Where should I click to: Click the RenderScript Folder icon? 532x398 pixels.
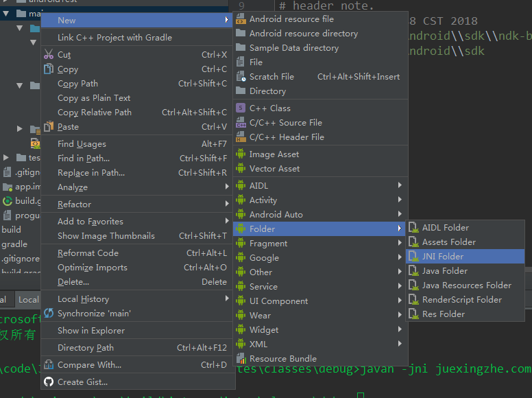coord(413,299)
